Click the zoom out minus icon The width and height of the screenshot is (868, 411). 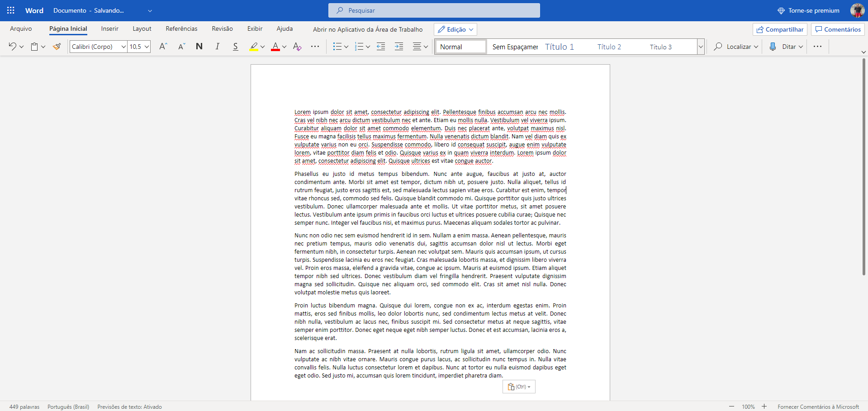pos(731,406)
